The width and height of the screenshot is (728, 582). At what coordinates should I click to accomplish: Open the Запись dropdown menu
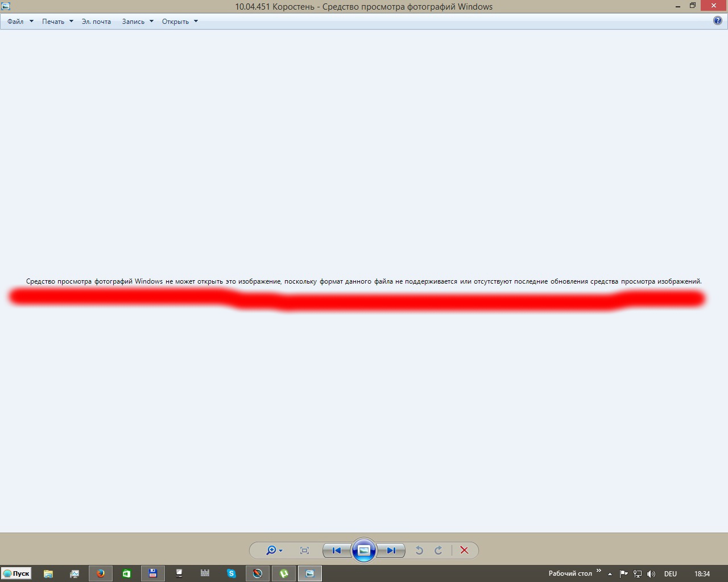[x=138, y=22]
